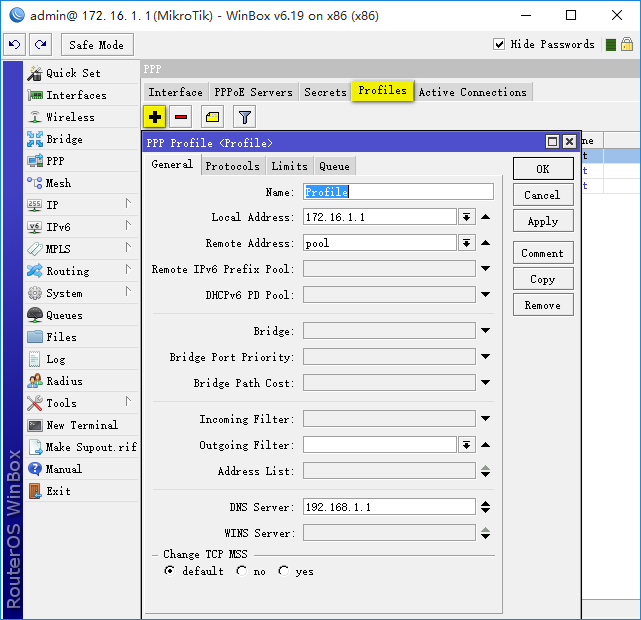Open Interfaces from the sidebar

tap(75, 95)
